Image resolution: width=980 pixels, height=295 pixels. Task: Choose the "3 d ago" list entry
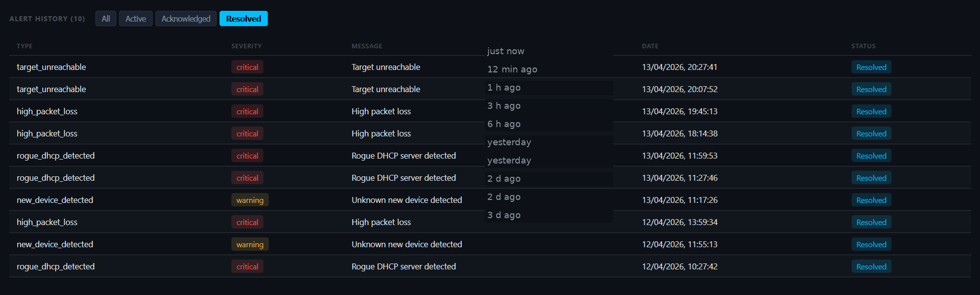pos(504,215)
